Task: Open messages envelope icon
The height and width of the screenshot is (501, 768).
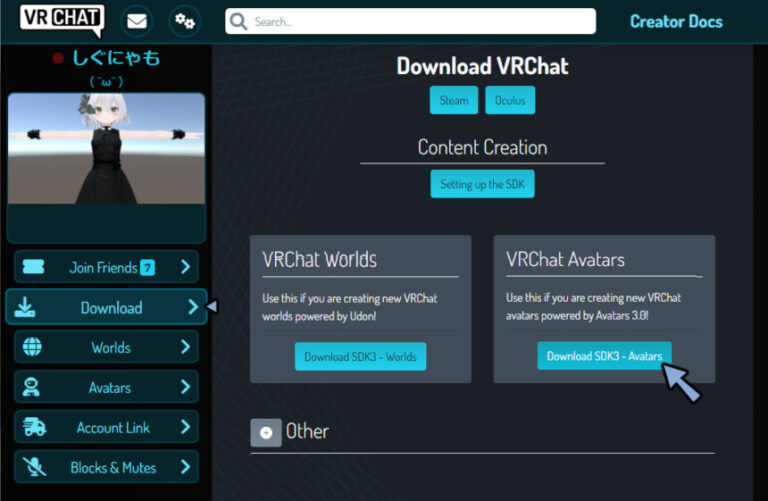Action: (x=136, y=21)
